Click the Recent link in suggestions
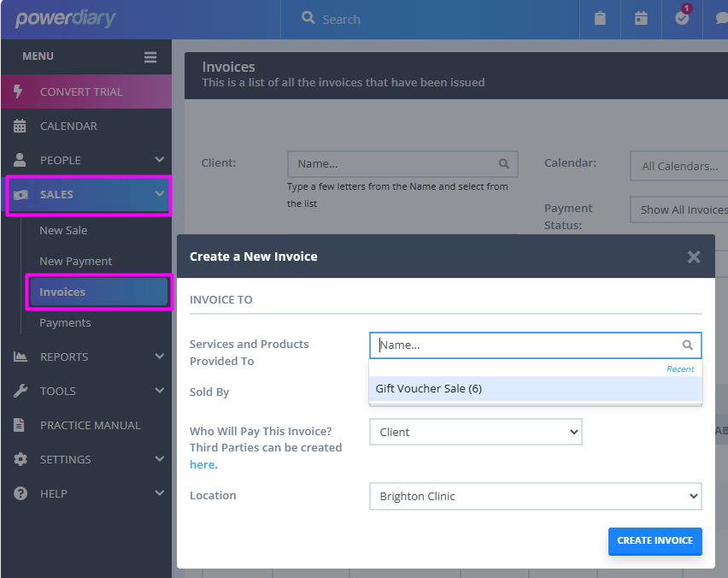 point(680,369)
